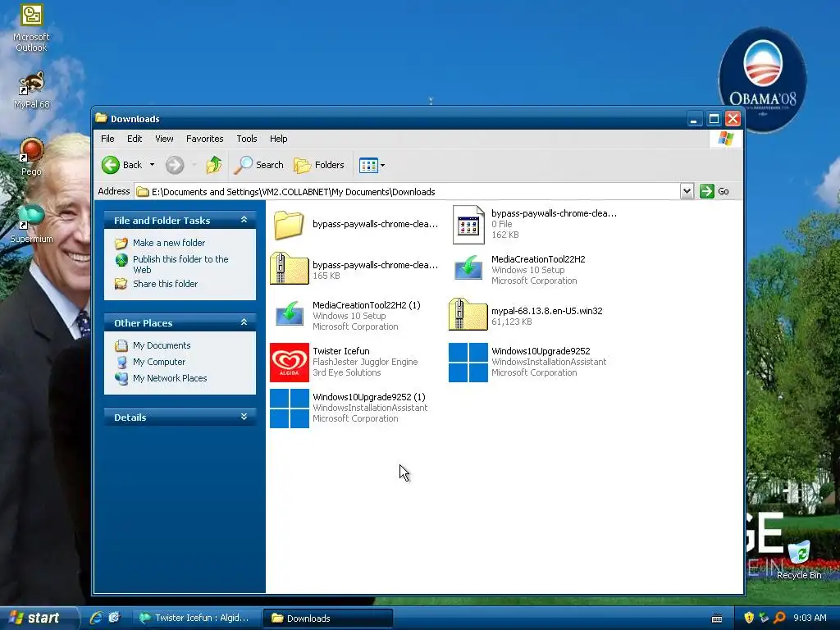Click the on-screen keyboard tray icon

[x=717, y=619]
